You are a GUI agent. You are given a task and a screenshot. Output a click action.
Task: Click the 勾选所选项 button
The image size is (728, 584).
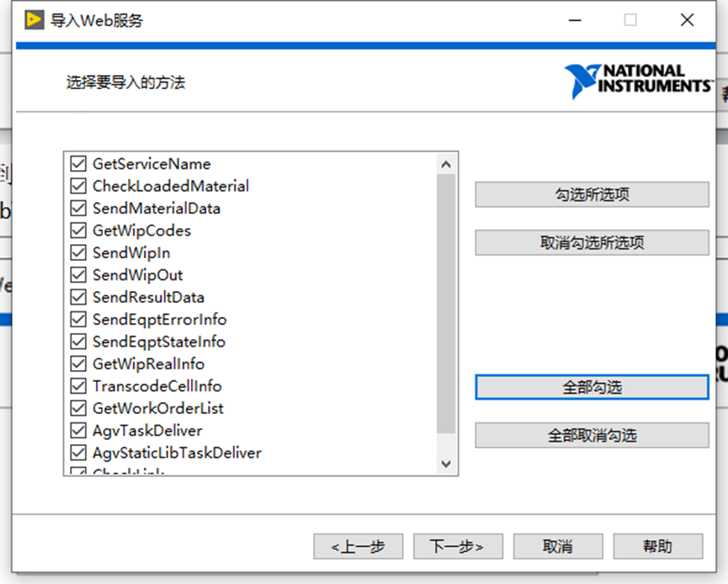point(592,194)
